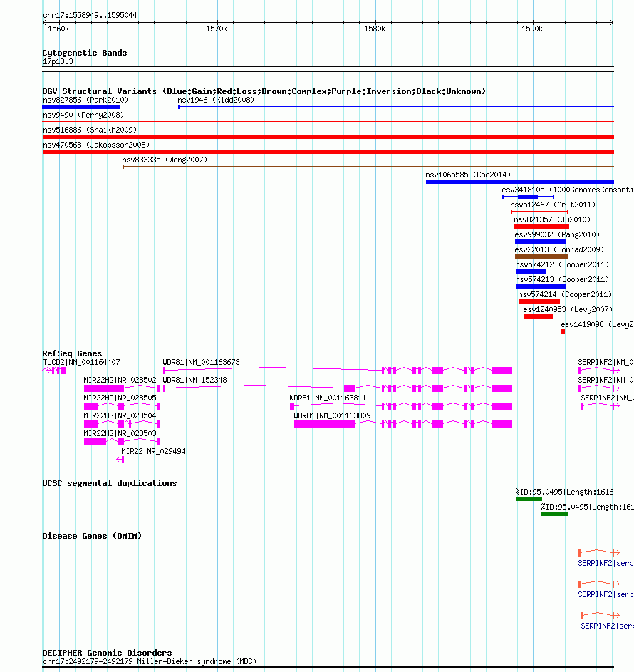Select the Miller-Dieker syndrome (MDS) label
634x672 pixels.
click(x=150, y=661)
